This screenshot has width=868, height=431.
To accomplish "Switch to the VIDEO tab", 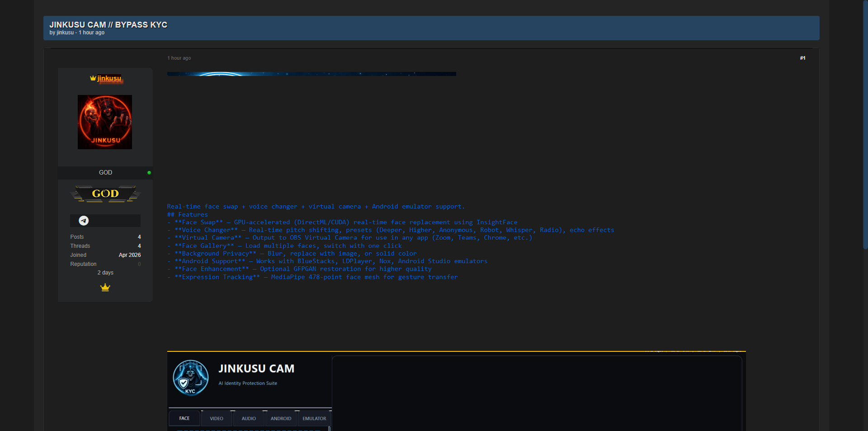I will [217, 418].
